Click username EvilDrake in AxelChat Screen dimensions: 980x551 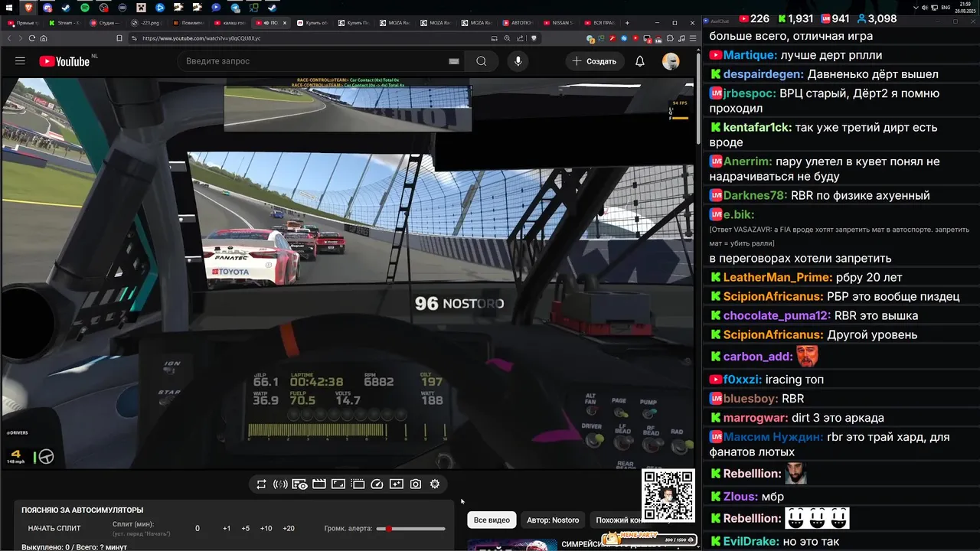point(753,542)
